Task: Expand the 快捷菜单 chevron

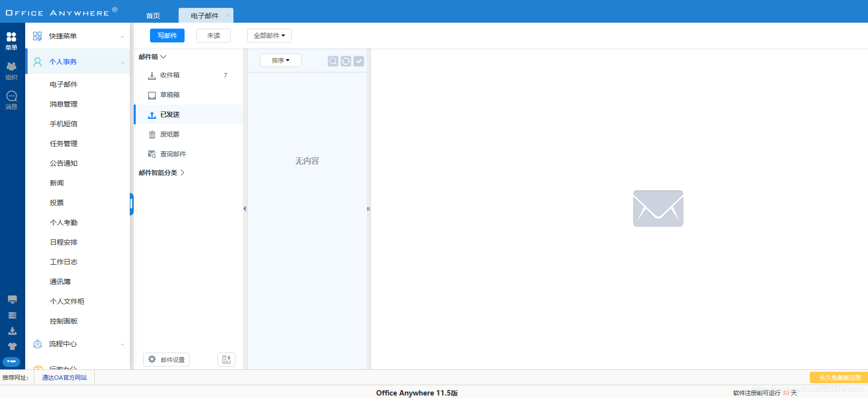Action: click(x=122, y=36)
